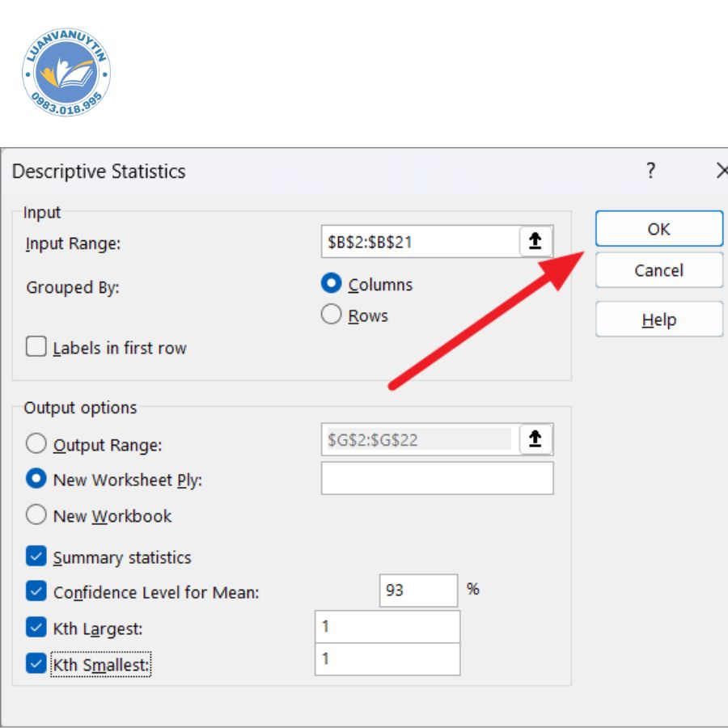This screenshot has width=728, height=728.
Task: Enable Labels in first row checkbox
Action: pyautogui.click(x=36, y=348)
